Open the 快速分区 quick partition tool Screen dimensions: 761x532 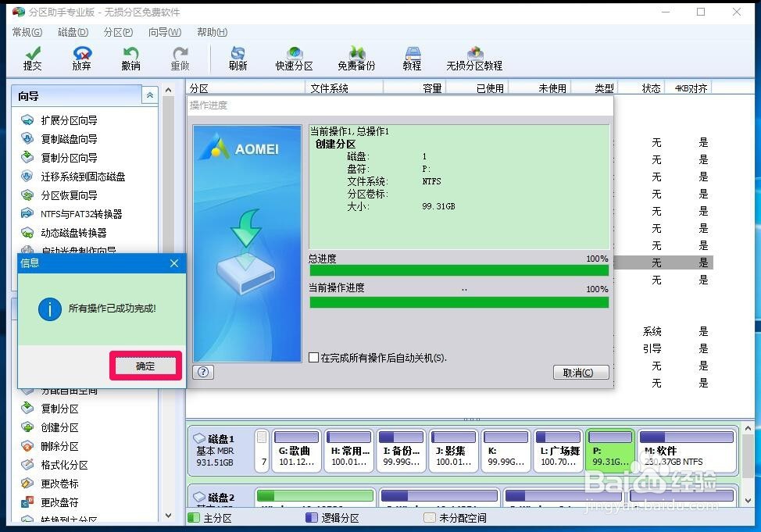[294, 59]
